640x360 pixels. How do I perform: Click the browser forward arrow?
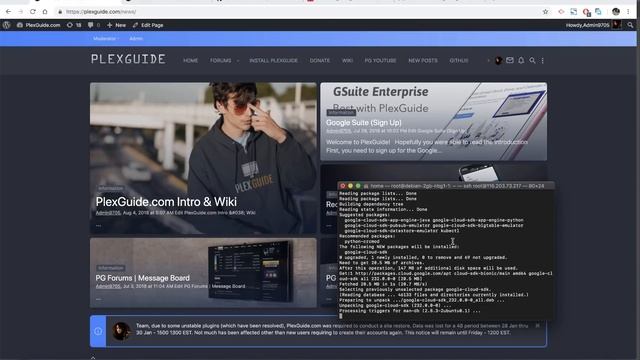[x=20, y=12]
